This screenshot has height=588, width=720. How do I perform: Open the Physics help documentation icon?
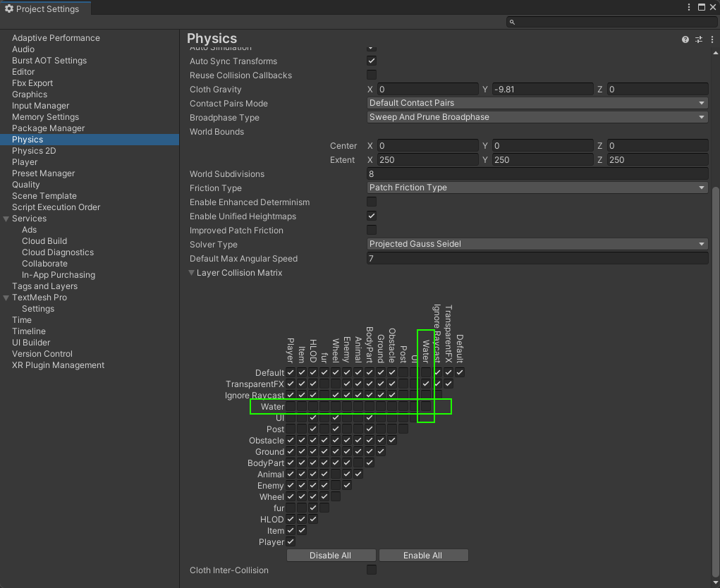[685, 39]
